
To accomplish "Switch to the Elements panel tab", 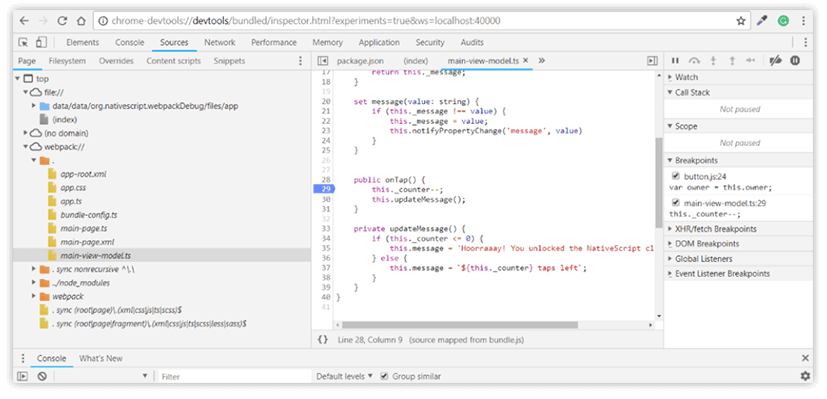I will tap(82, 43).
